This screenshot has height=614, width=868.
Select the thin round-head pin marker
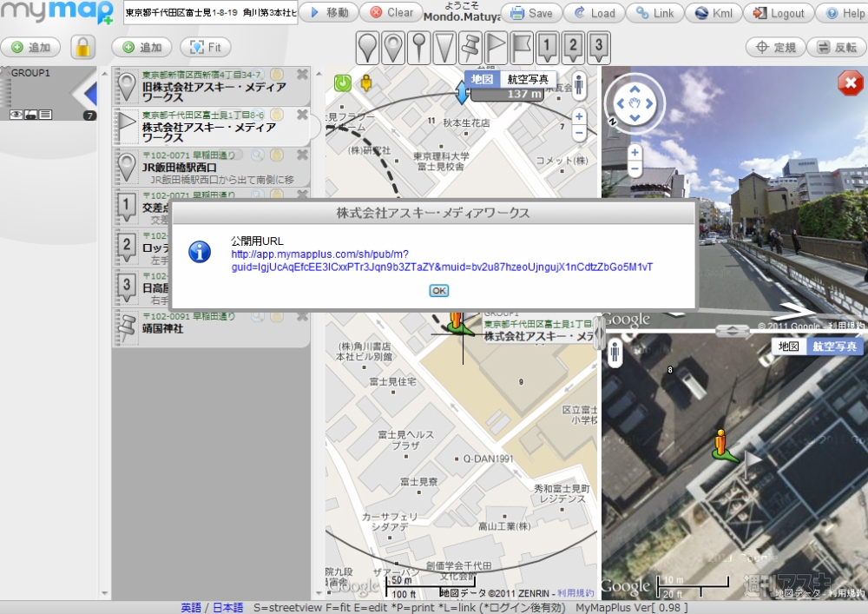tap(419, 47)
